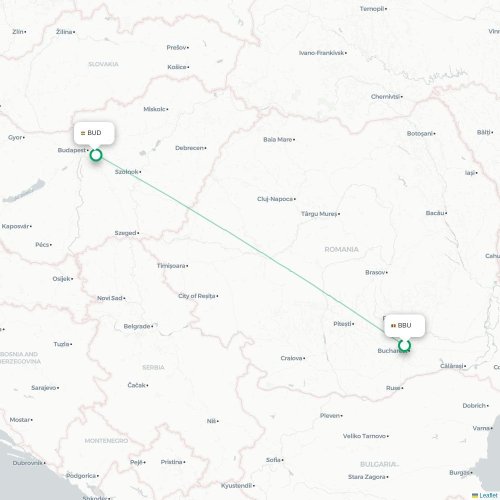Click the Sofia city dot
This screenshot has width=500, height=500.
point(283,460)
